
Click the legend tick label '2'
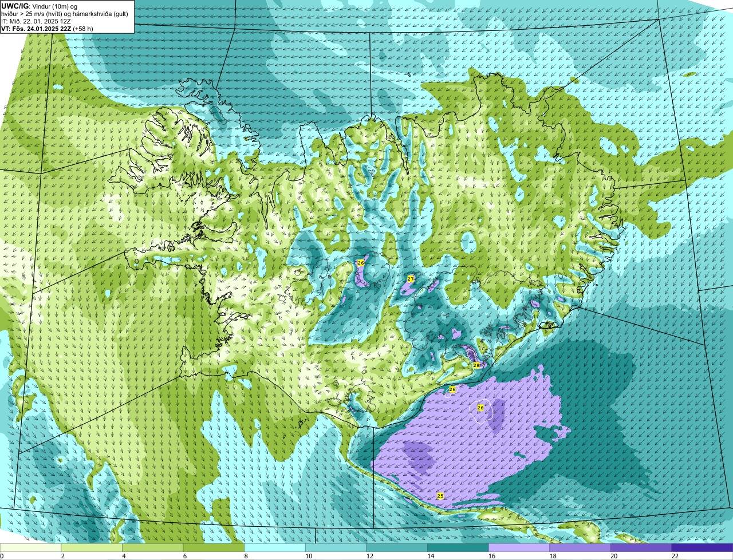tap(62, 556)
